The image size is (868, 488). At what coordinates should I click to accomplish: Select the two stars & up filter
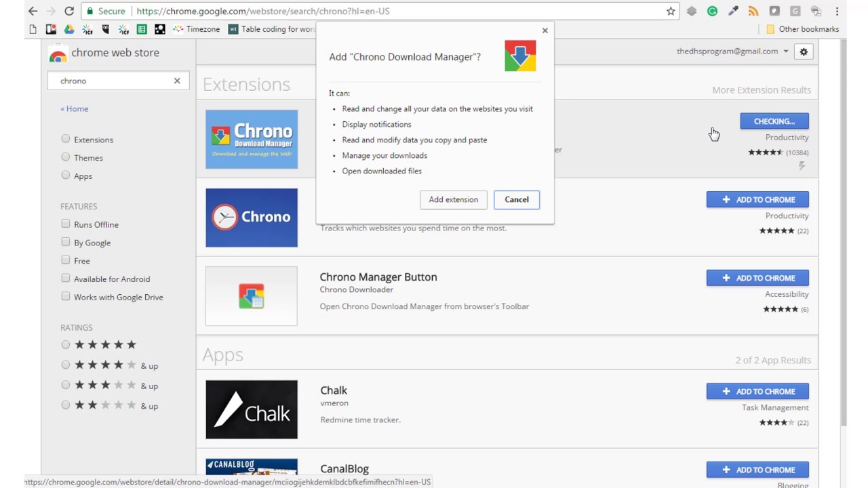point(66,405)
